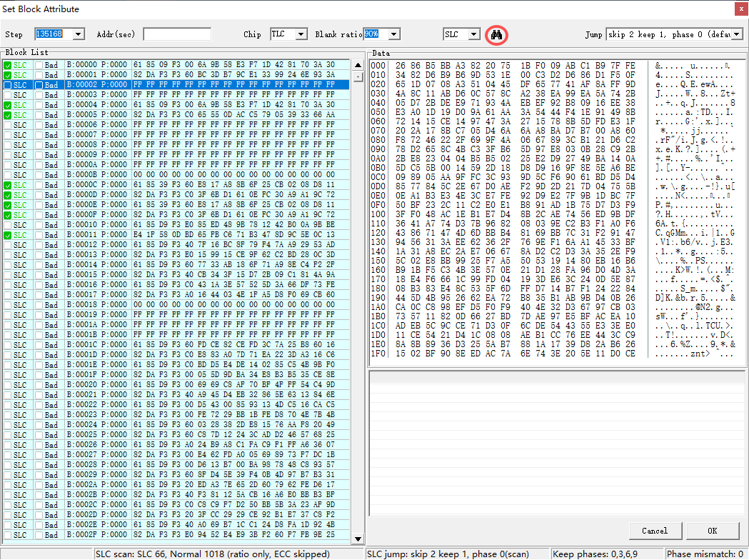
Task: Open the SLC mode dropdown beside the binoculars
Action: [474, 34]
